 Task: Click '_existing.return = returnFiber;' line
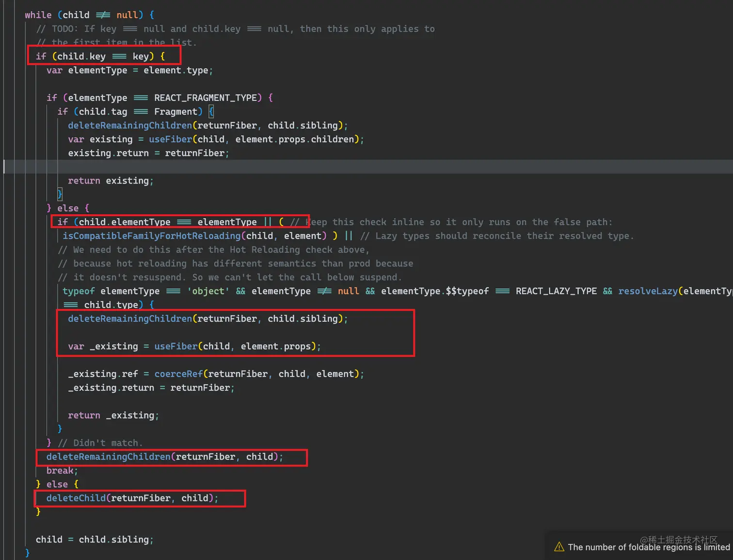tap(151, 388)
